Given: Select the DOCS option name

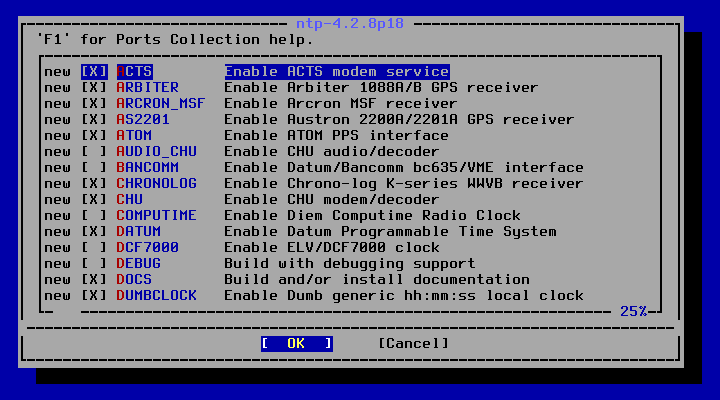Looking at the screenshot, I should click(x=135, y=280).
